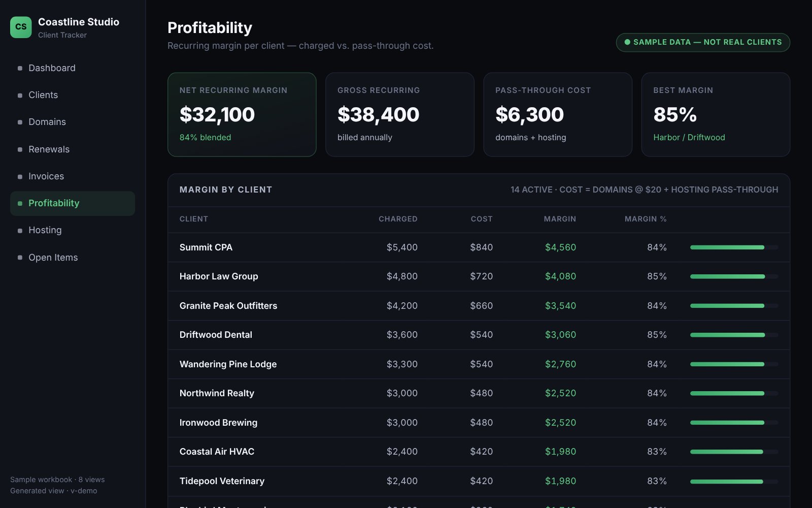Click the Margin column header
Image resolution: width=812 pixels, height=508 pixels.
560,219
